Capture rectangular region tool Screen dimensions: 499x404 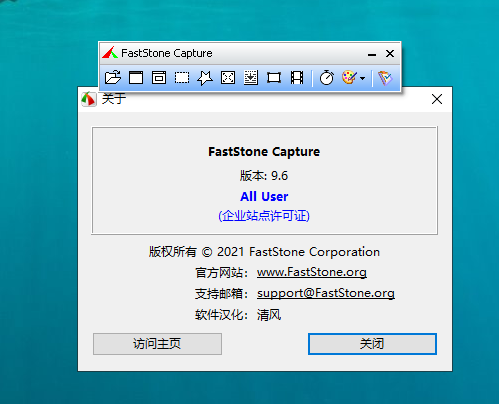(x=182, y=78)
